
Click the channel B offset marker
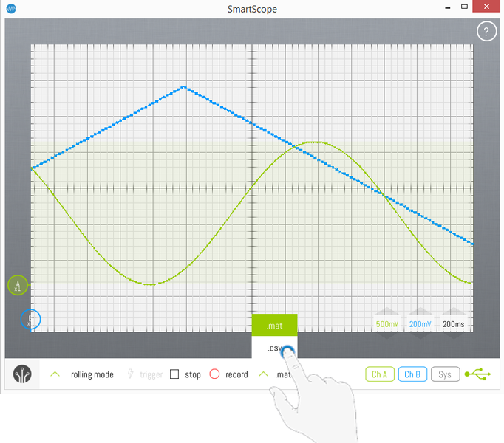tap(30, 320)
